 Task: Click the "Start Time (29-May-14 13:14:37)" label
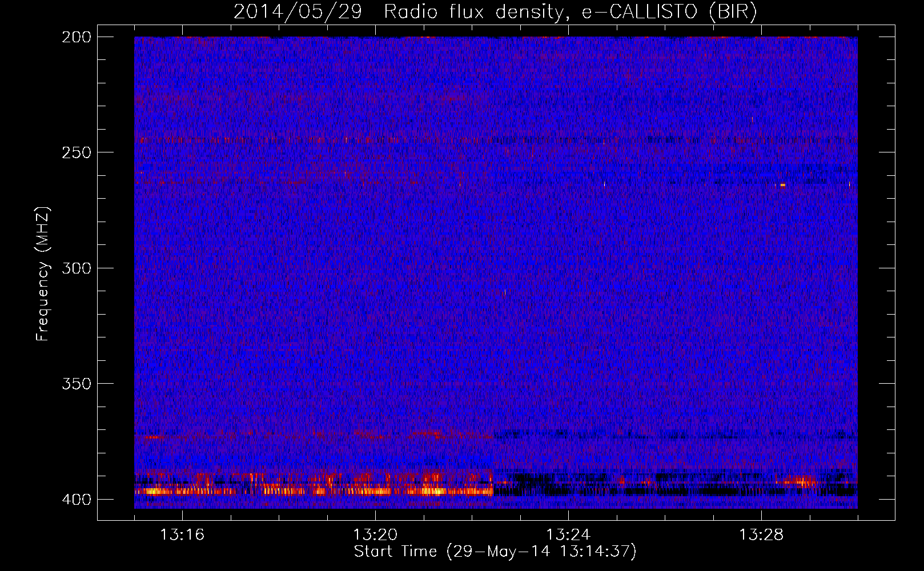pos(495,552)
